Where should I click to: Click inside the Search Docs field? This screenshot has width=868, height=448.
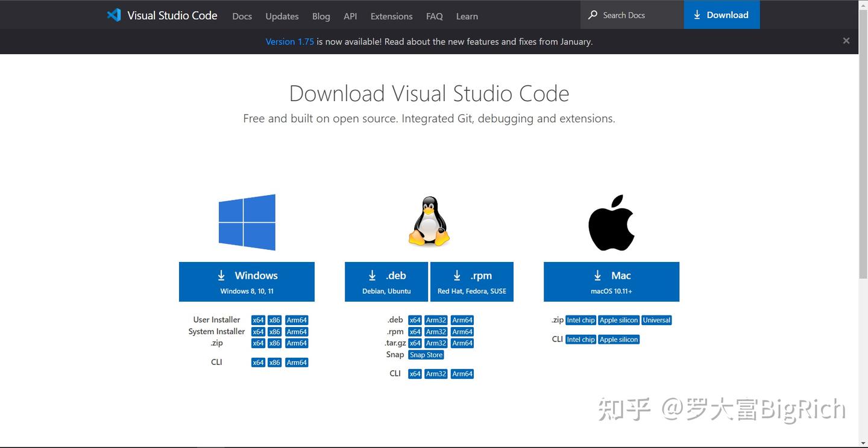627,14
